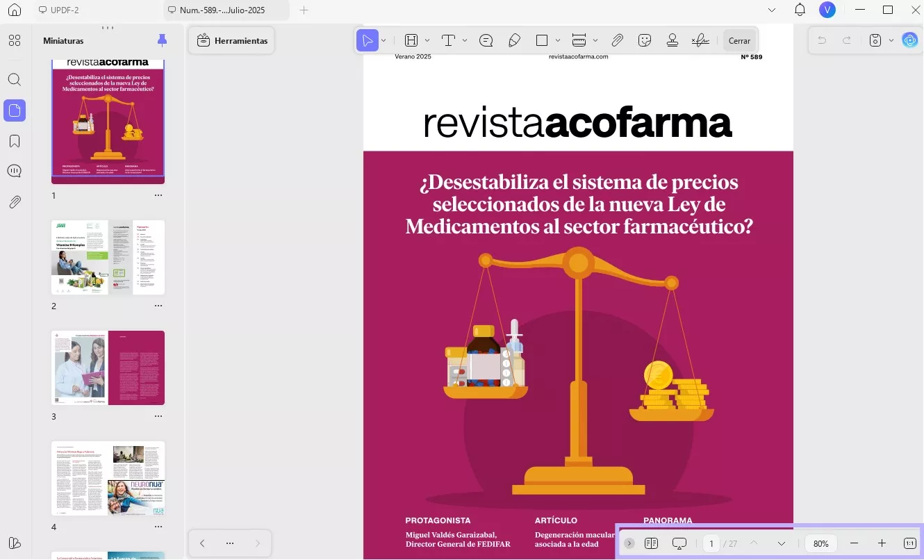Add a new tab

(304, 10)
